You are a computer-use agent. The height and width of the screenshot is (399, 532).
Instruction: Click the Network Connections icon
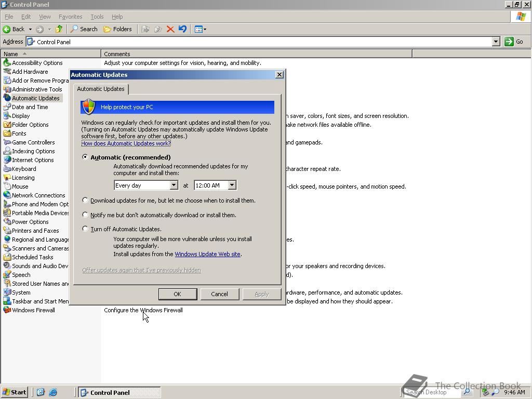(x=7, y=195)
